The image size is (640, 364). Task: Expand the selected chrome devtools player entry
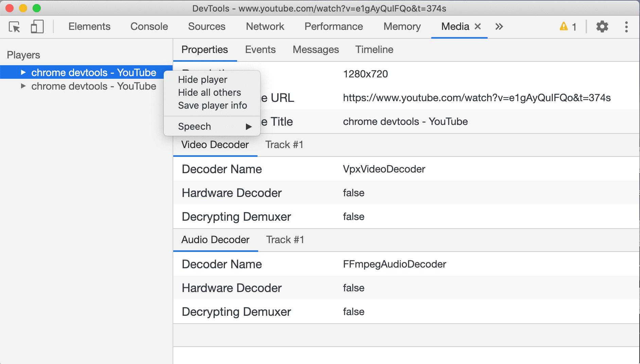tap(22, 72)
